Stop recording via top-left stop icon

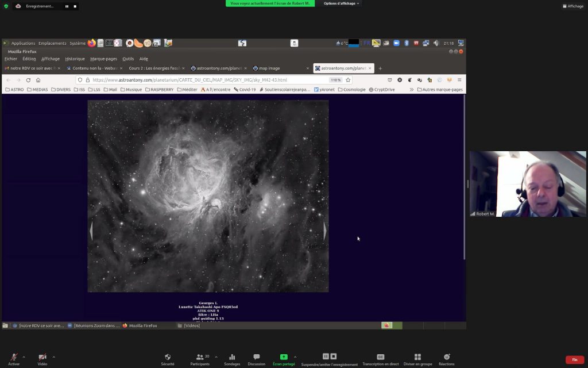[x=75, y=6]
